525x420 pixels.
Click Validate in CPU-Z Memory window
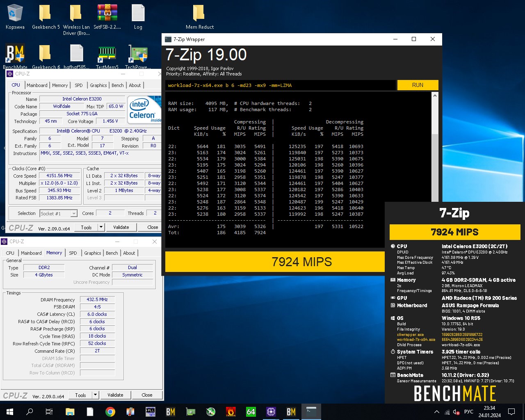tap(115, 395)
